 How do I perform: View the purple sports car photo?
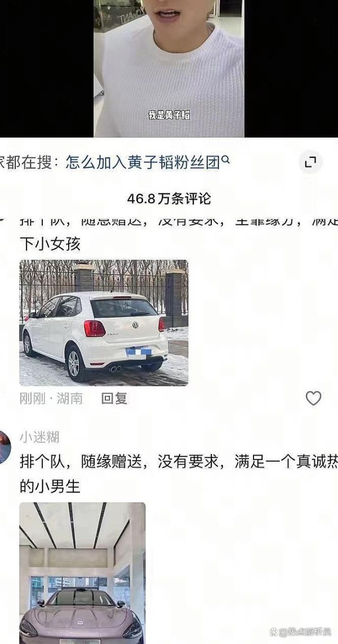(x=82, y=573)
